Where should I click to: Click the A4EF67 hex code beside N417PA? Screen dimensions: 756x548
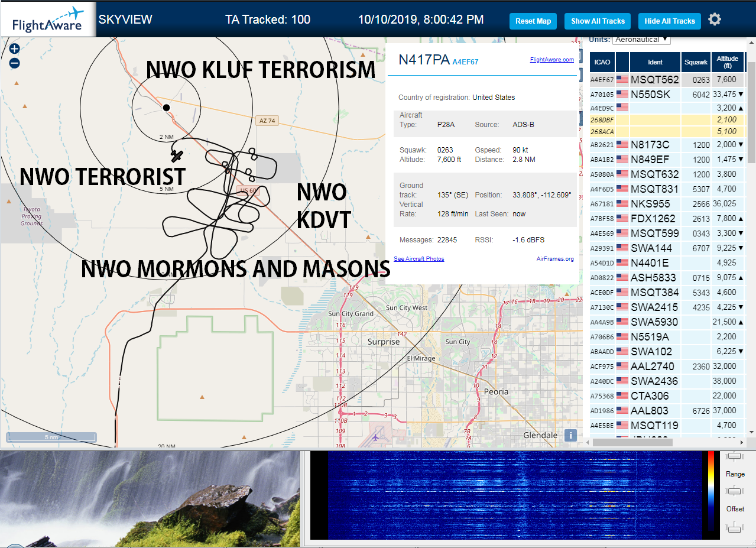pos(465,61)
